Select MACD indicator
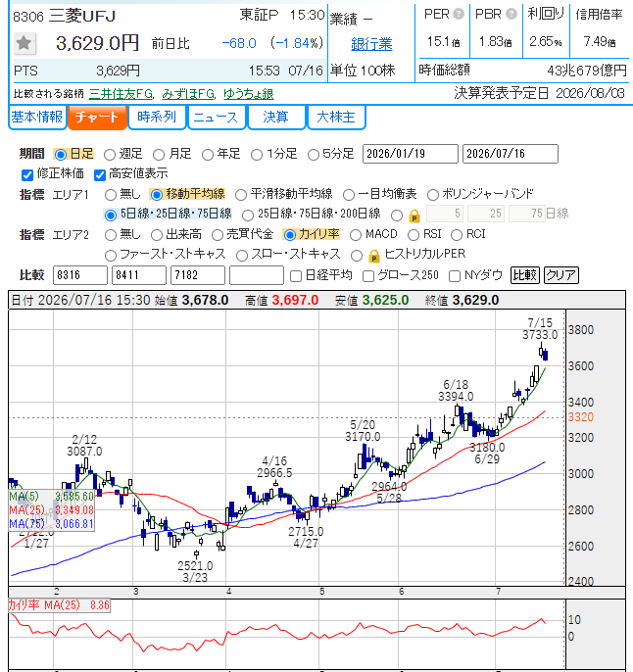The image size is (633, 672). (x=356, y=235)
